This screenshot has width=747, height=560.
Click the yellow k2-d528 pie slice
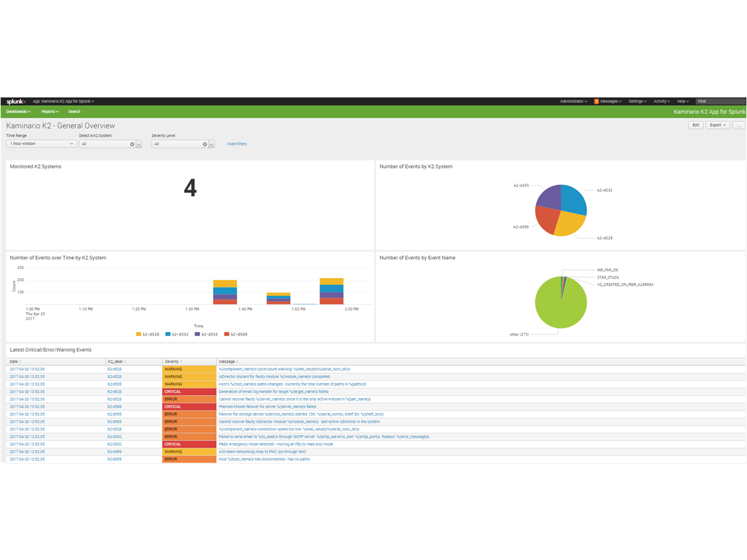click(x=566, y=223)
